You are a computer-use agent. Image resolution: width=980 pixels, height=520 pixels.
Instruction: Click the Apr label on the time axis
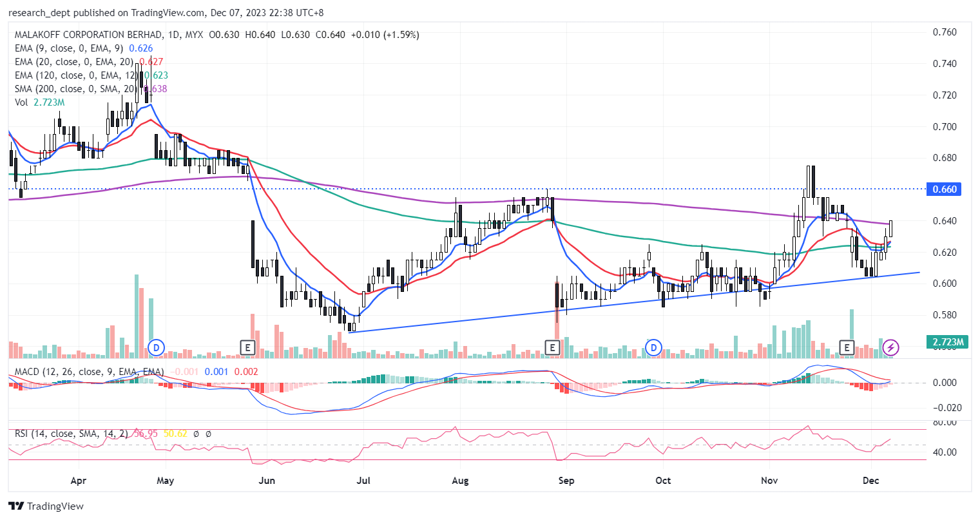78,481
